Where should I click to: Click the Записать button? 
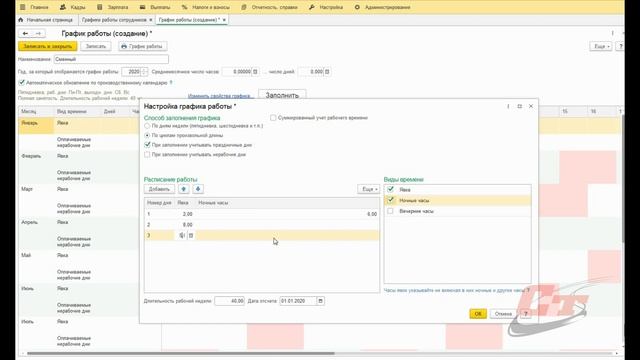[x=96, y=46]
